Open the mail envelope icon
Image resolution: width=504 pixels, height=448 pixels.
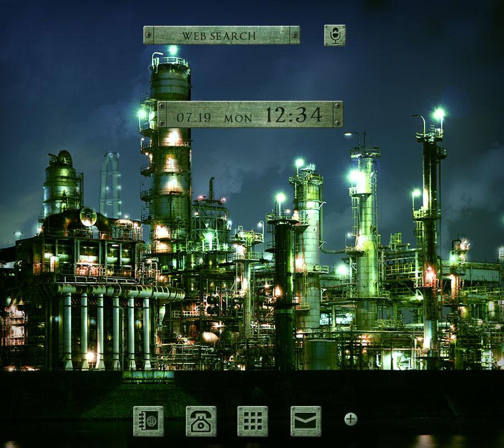pyautogui.click(x=306, y=421)
